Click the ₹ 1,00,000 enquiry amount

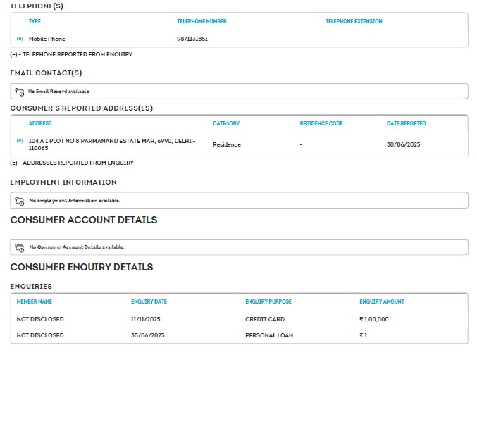(x=374, y=319)
